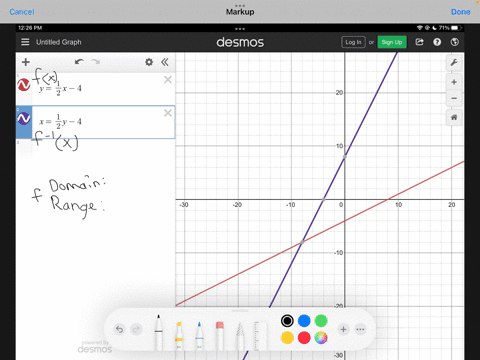Delete the first expression y = ½x − 4
Screen dimensions: 480x360
tap(168, 80)
